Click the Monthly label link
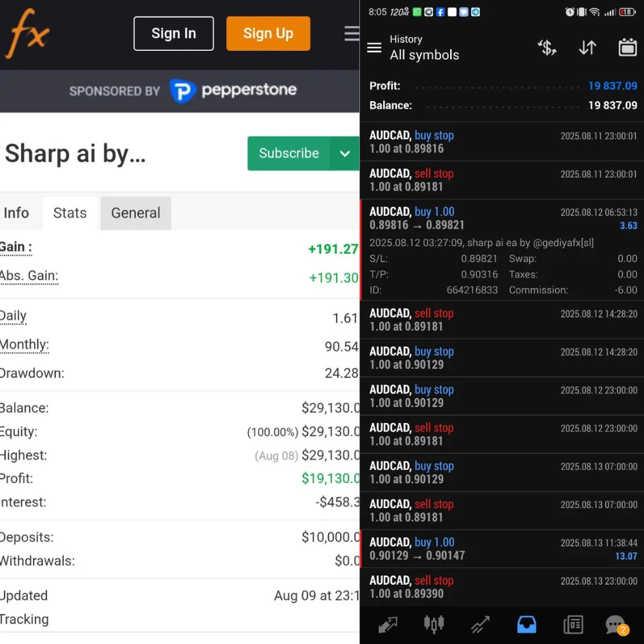This screenshot has height=644, width=644. [x=24, y=345]
